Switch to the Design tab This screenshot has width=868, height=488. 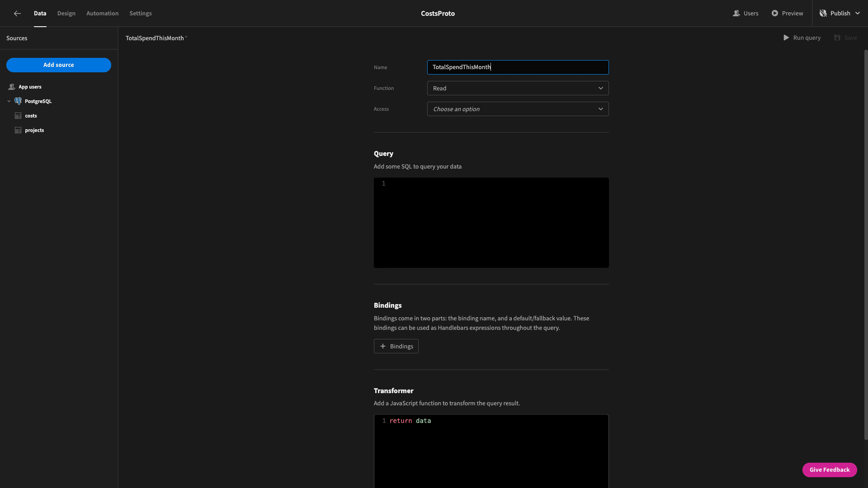pos(66,14)
